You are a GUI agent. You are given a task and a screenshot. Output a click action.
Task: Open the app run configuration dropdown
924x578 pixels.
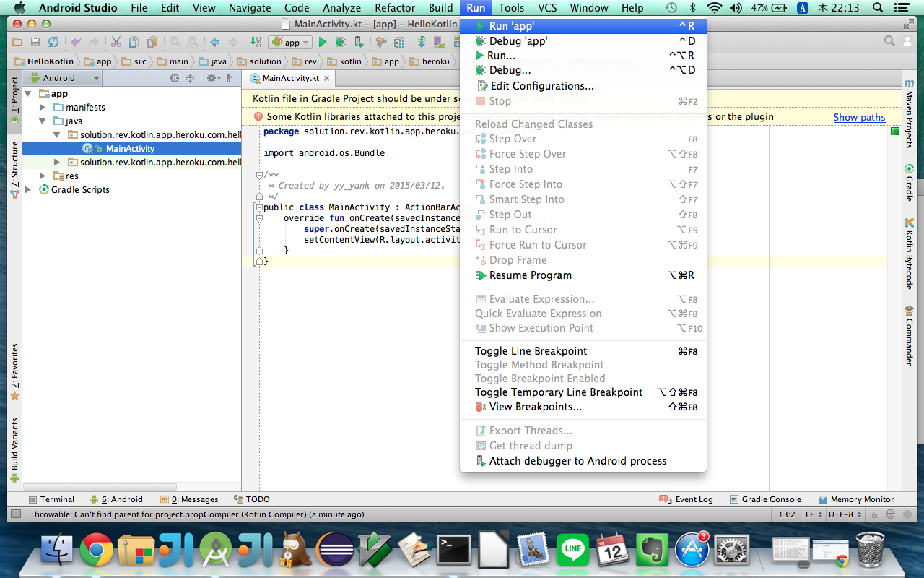tap(290, 43)
